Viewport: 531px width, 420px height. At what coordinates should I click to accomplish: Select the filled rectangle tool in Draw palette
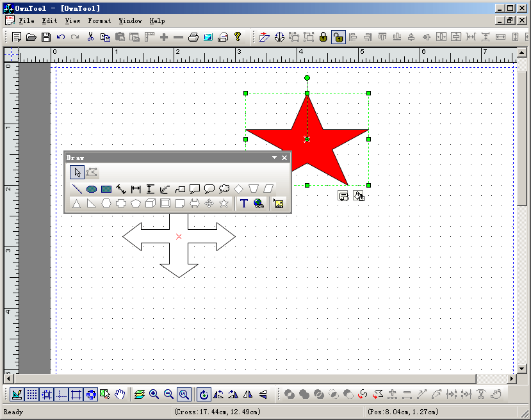pyautogui.click(x=106, y=189)
